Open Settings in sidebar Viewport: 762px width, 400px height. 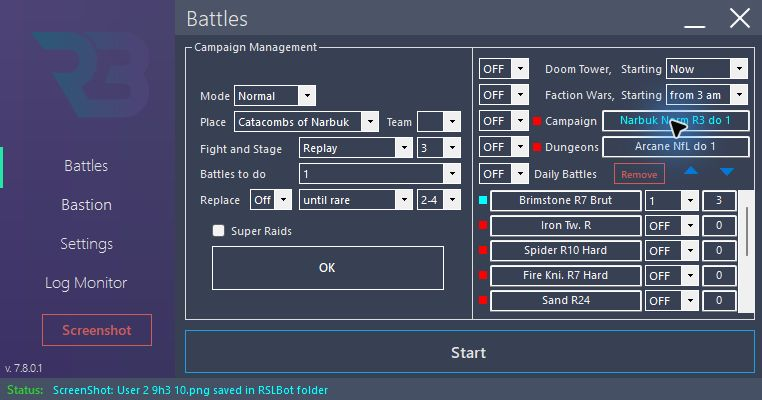click(87, 243)
